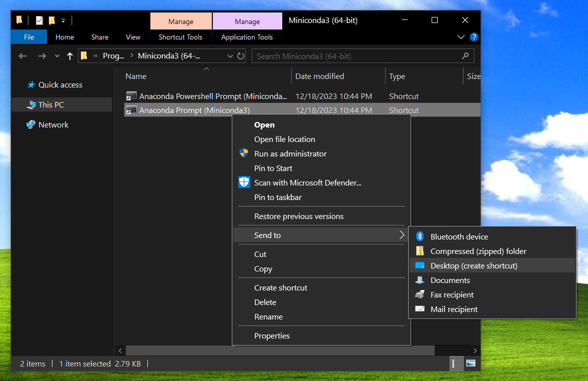Choose Pin to taskbar
588x381 pixels.
(321, 197)
